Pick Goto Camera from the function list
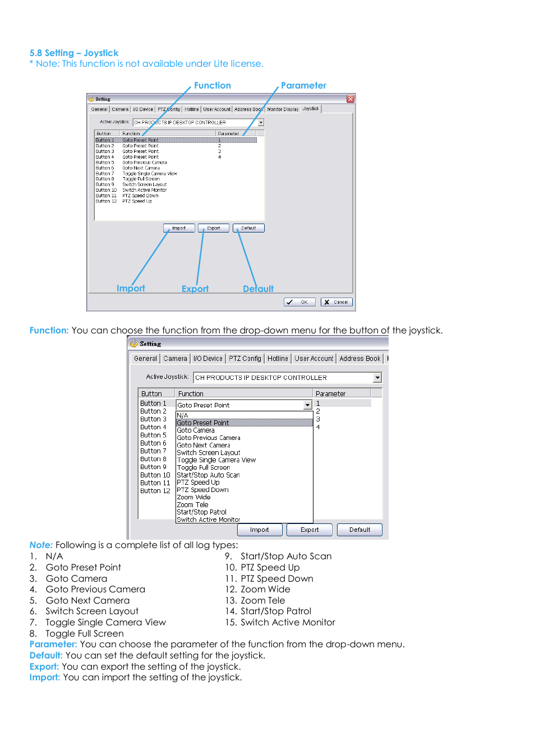535x756 pixels. click(244, 430)
